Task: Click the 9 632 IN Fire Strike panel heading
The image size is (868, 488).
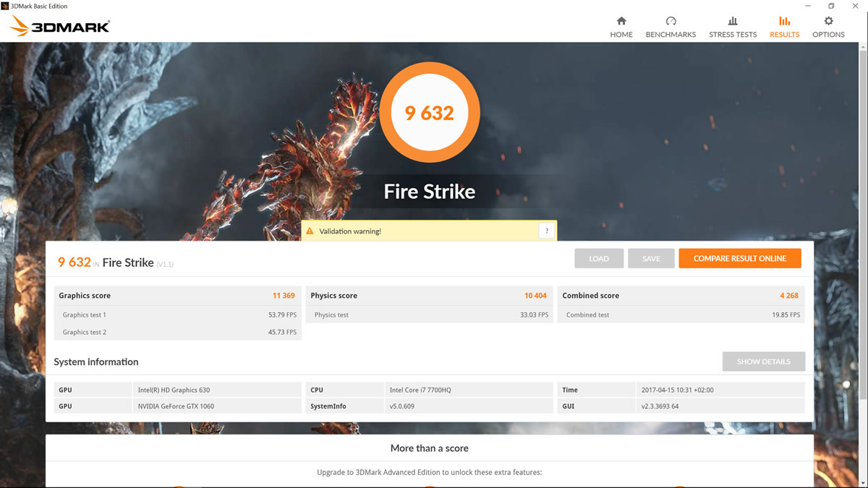Action: tap(116, 262)
